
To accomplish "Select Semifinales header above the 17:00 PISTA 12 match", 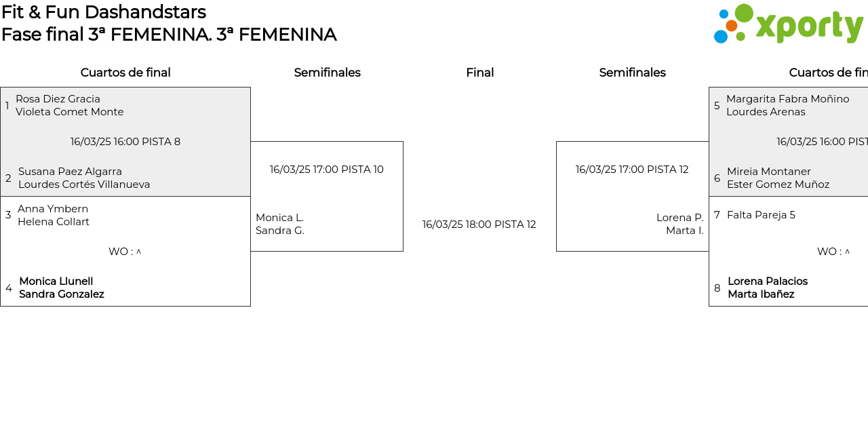I will coord(632,73).
